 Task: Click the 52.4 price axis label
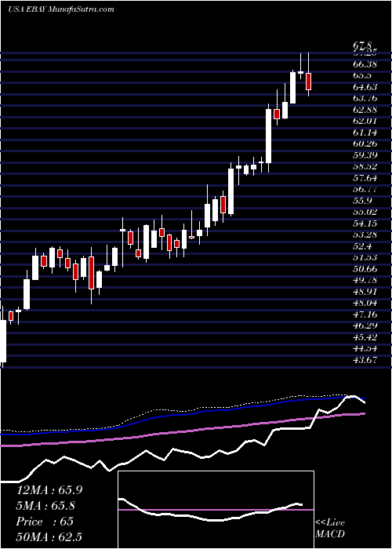pos(362,246)
